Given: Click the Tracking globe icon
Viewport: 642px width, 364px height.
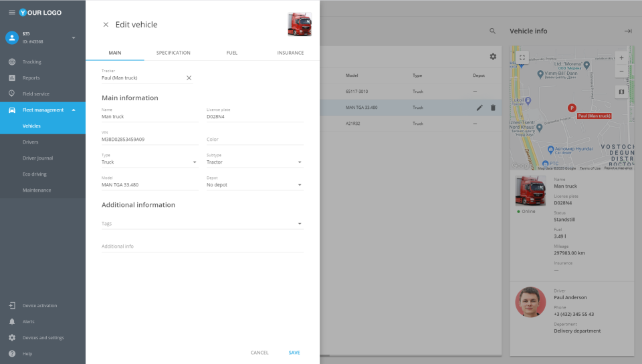Looking at the screenshot, I should pyautogui.click(x=12, y=61).
